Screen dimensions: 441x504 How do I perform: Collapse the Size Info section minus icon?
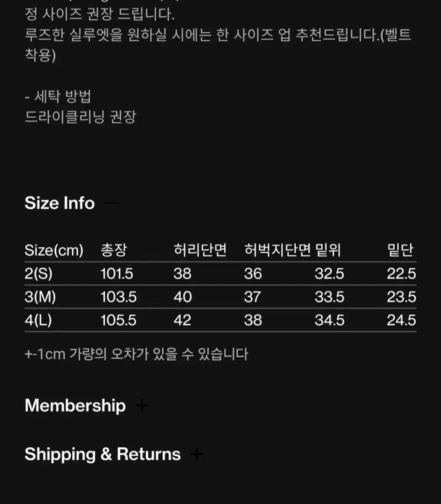click(x=110, y=203)
